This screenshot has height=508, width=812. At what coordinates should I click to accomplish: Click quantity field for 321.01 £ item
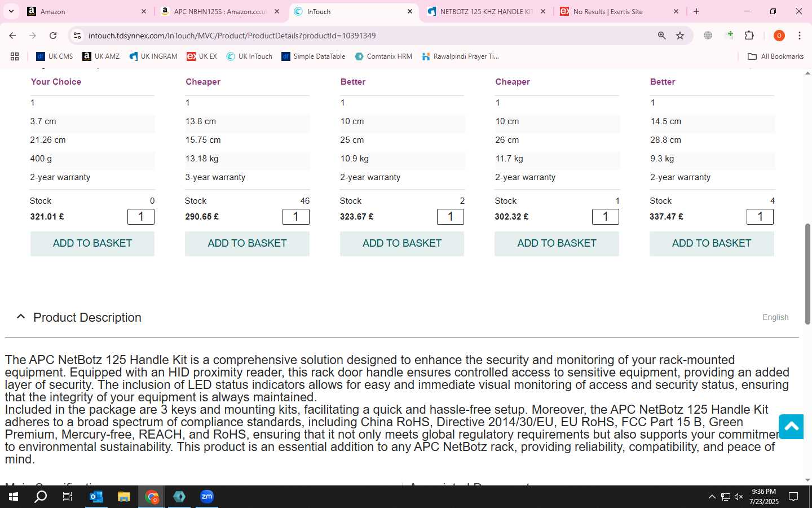coord(141,217)
